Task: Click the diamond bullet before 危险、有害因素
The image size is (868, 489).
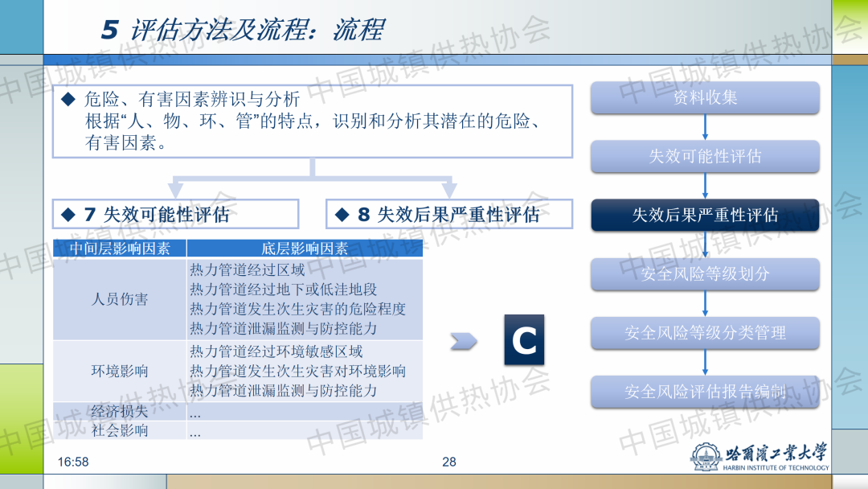Action: pyautogui.click(x=68, y=100)
